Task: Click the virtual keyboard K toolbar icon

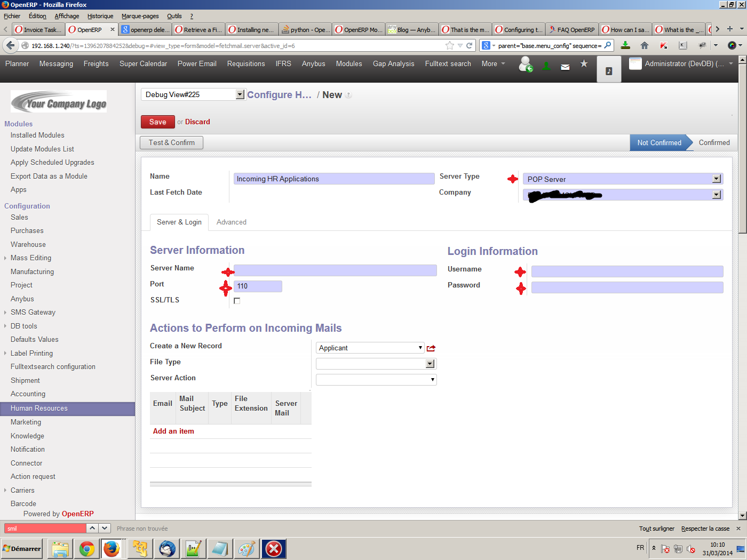Action: pyautogui.click(x=682, y=45)
